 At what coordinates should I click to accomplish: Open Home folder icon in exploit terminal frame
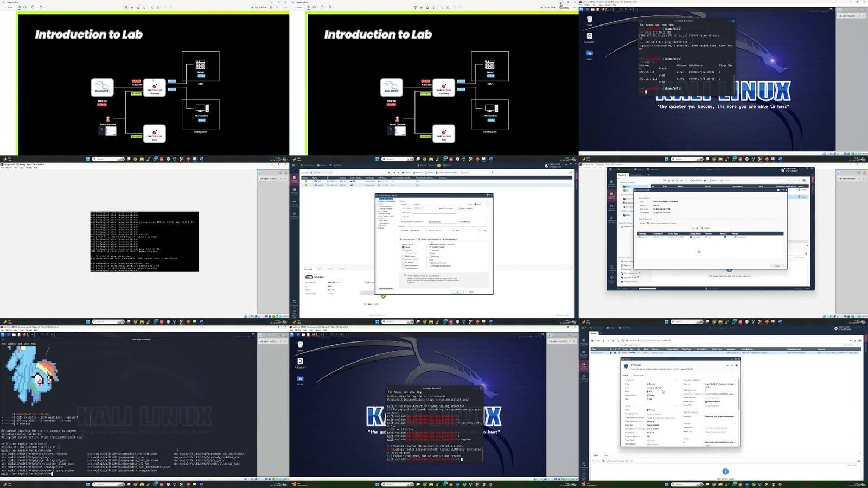click(300, 379)
